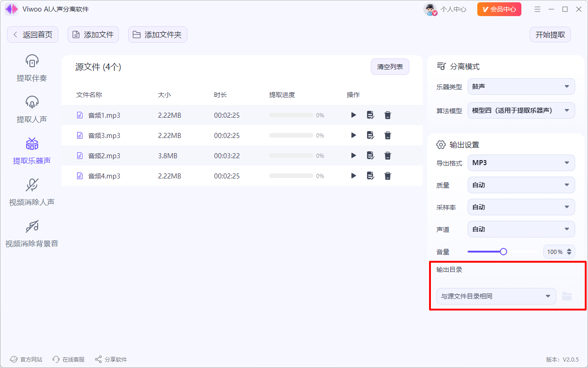Switch to 提取人声 mode

[32, 109]
